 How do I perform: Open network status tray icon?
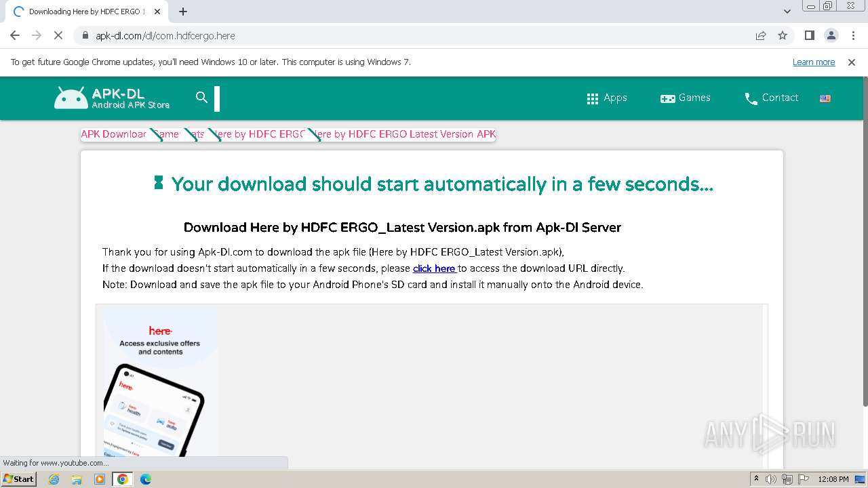click(x=787, y=479)
